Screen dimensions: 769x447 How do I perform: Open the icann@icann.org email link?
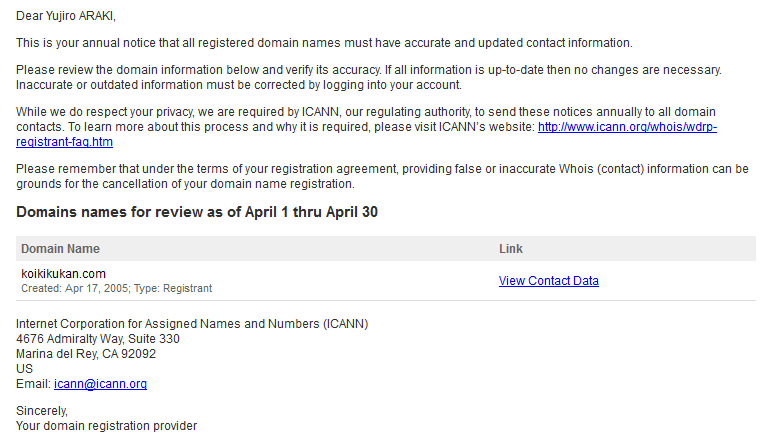pos(100,384)
